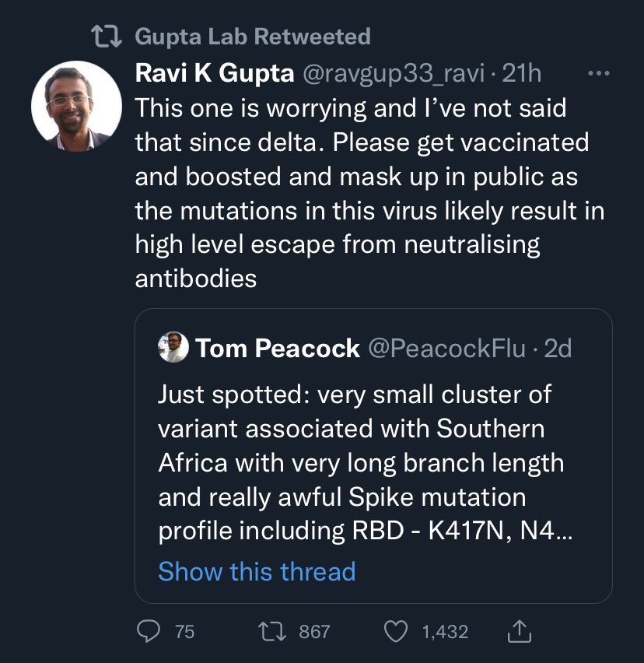Click the 2d timestamp on quoted tweet
Image resolution: width=644 pixels, height=663 pixels.
click(558, 348)
